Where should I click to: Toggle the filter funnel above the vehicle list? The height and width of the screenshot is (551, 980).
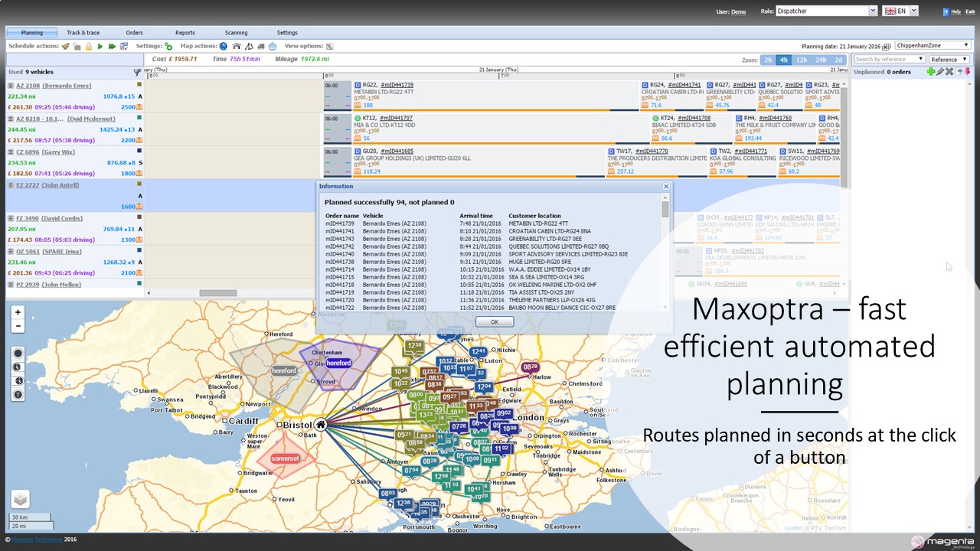pos(137,70)
